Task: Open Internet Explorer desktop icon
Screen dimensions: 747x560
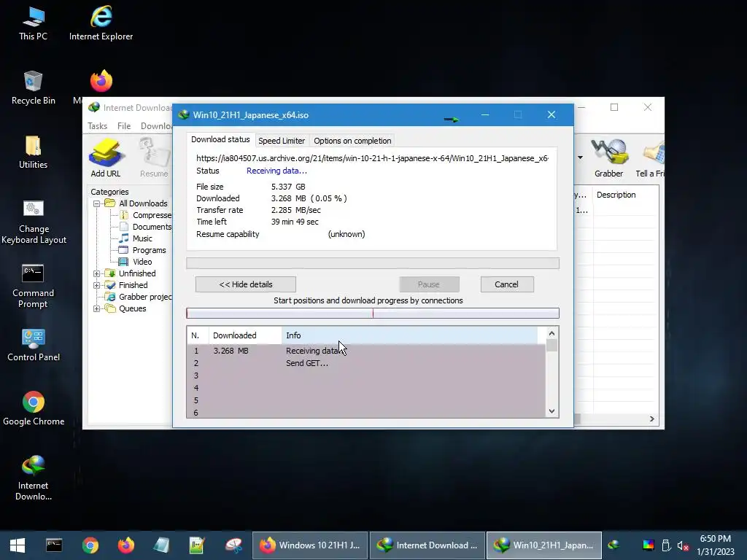Action: coord(101,24)
